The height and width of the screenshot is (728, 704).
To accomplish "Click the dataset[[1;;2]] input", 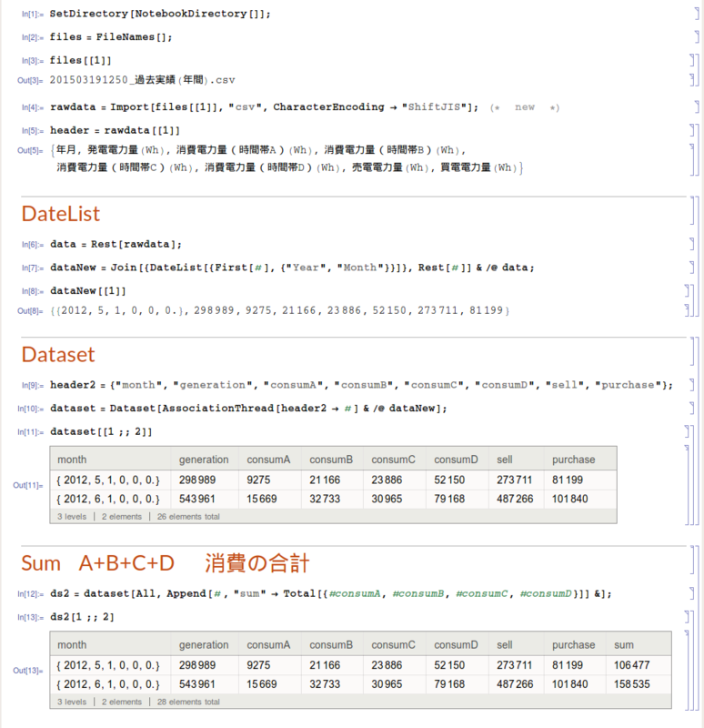I will tap(101, 431).
